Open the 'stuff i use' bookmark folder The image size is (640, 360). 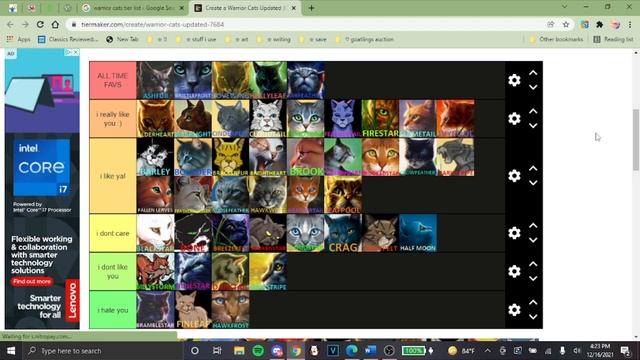tap(196, 39)
